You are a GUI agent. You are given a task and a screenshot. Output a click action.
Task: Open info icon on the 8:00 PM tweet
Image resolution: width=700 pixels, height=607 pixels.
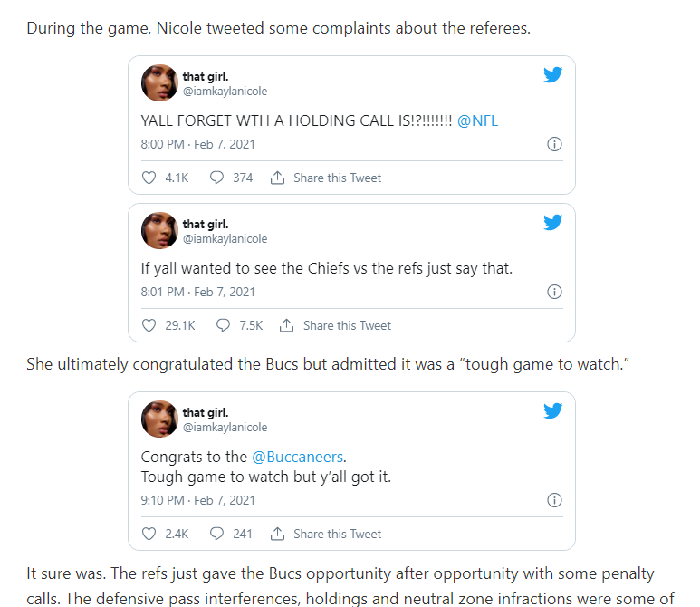coord(555,144)
